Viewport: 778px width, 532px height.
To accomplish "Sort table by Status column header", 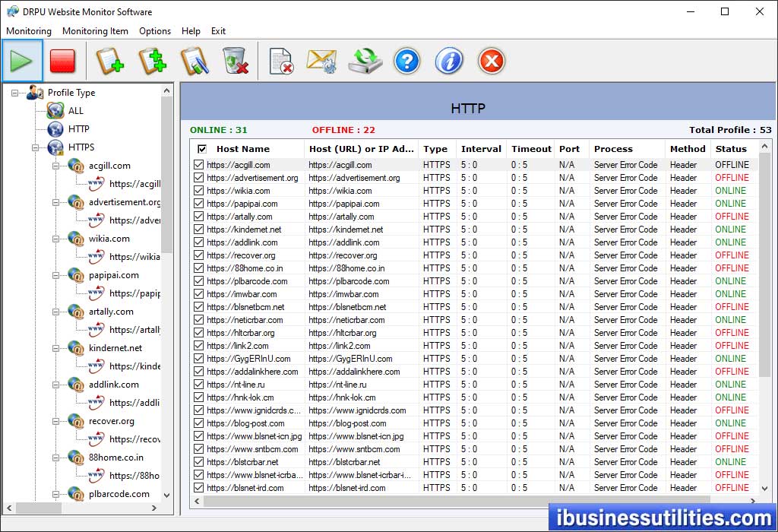I will pos(731,149).
